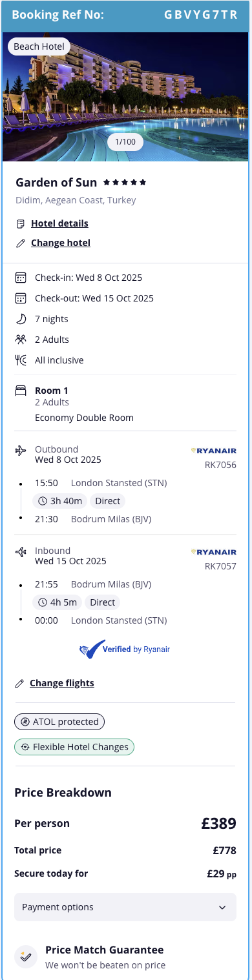Click the Ryanair logo on outbound flight
This screenshot has width=252, height=980.
tap(214, 450)
